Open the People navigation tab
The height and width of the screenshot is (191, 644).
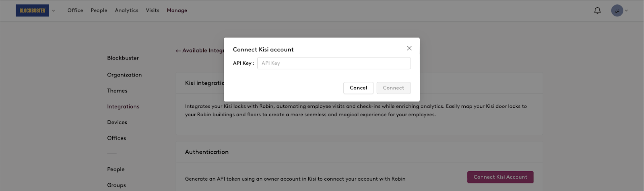pyautogui.click(x=99, y=10)
